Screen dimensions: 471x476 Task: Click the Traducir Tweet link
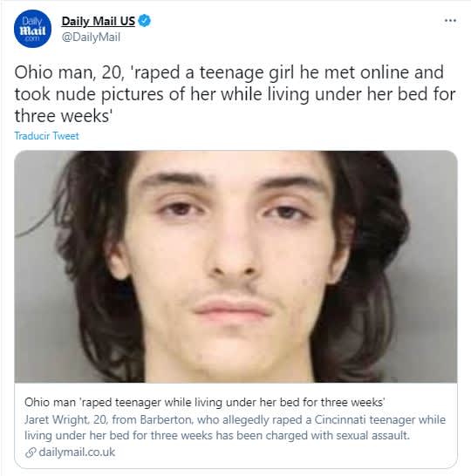(47, 136)
